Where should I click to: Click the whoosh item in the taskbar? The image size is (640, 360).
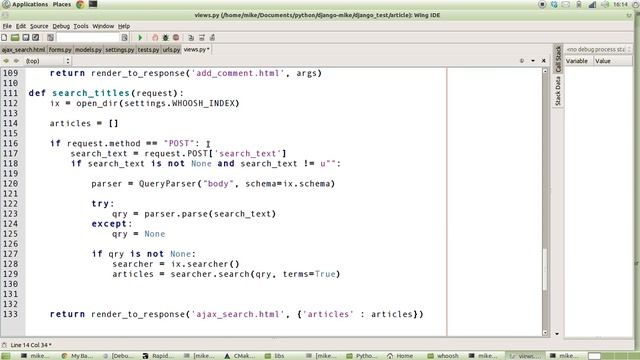click(443, 356)
